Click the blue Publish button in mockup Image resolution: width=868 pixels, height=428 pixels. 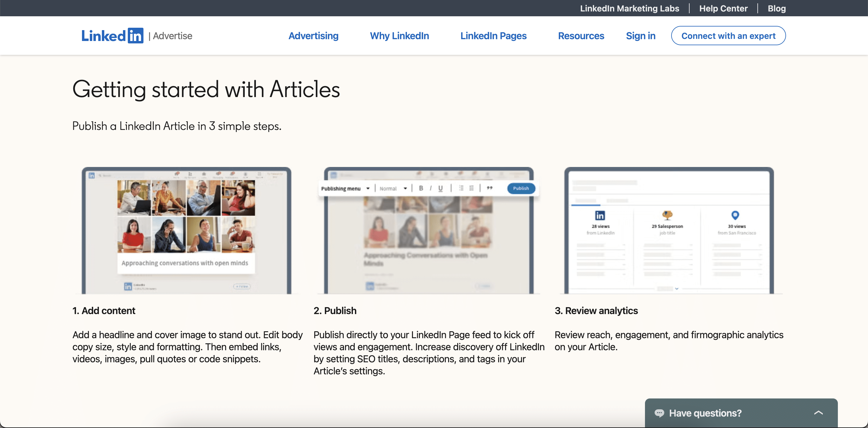[x=521, y=188]
